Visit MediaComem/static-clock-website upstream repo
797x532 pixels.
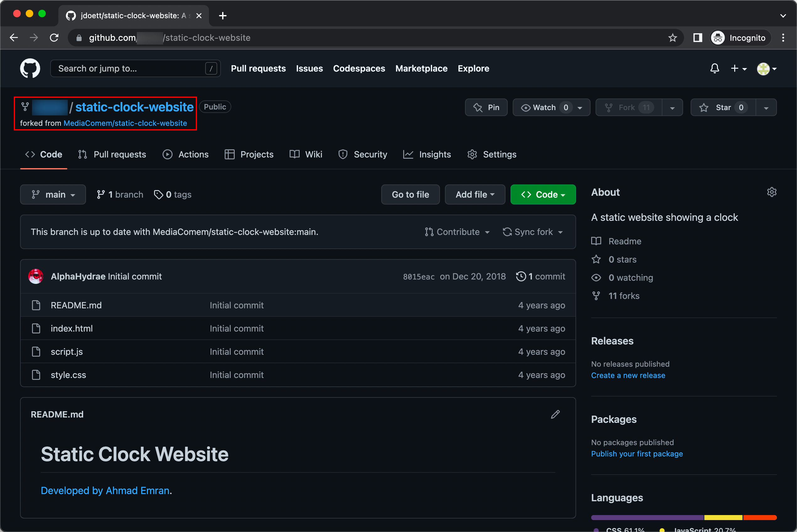(125, 123)
